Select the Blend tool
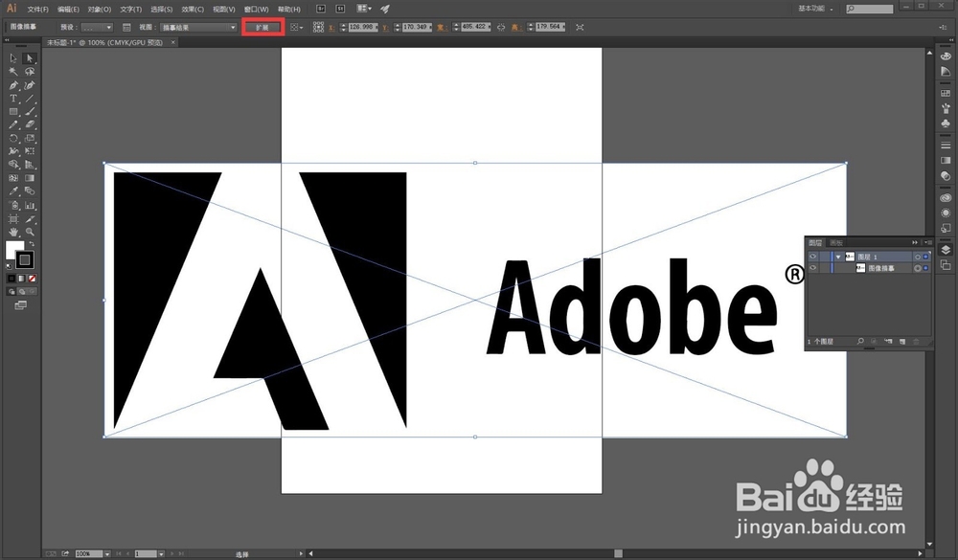 [x=30, y=191]
